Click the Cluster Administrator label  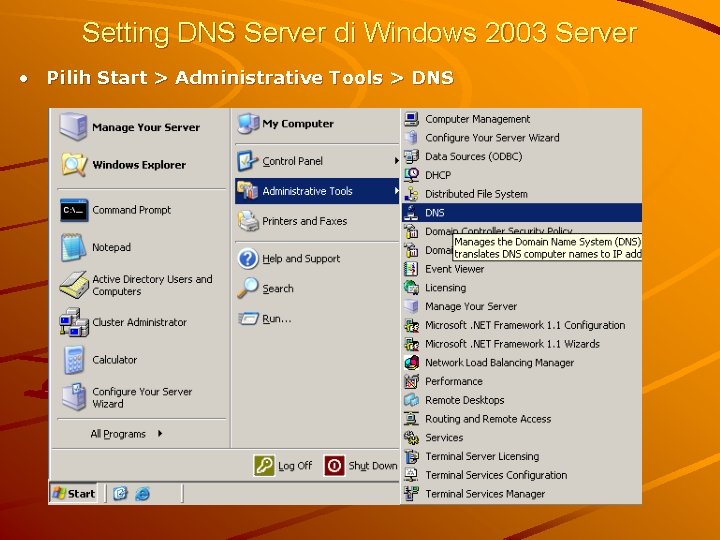[x=140, y=322]
